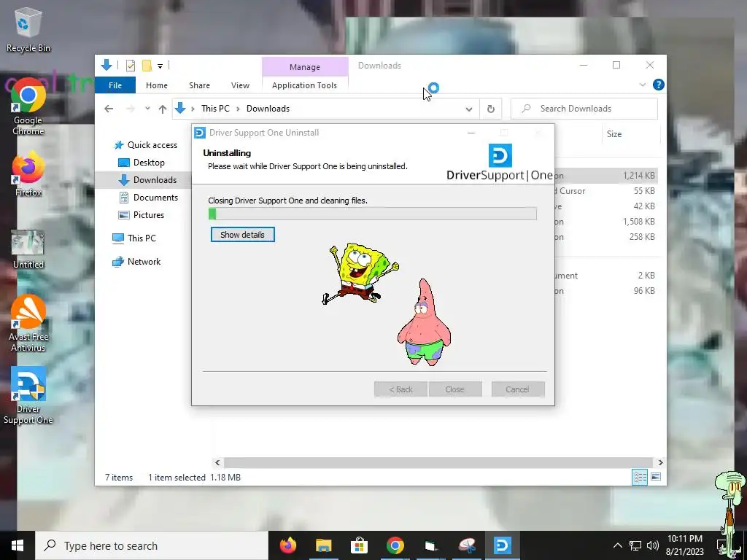The height and width of the screenshot is (560, 747).
Task: Select the file row sized 1,214 KB
Action: point(606,175)
